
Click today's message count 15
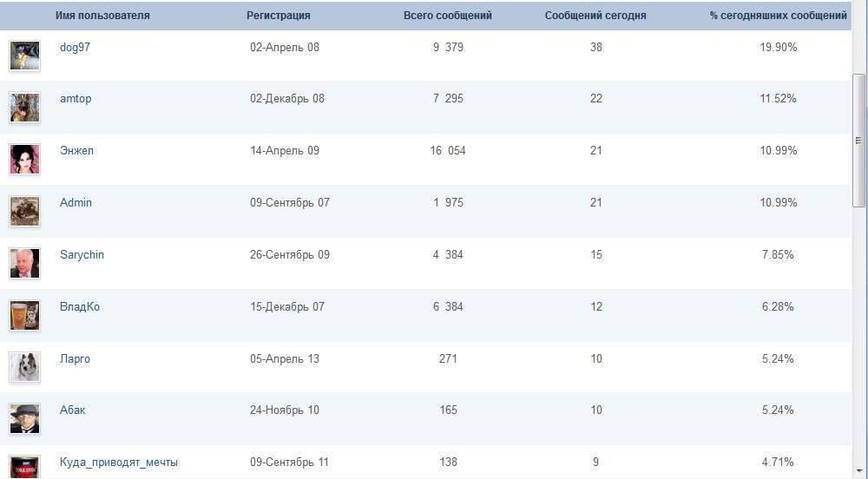pyautogui.click(x=595, y=254)
